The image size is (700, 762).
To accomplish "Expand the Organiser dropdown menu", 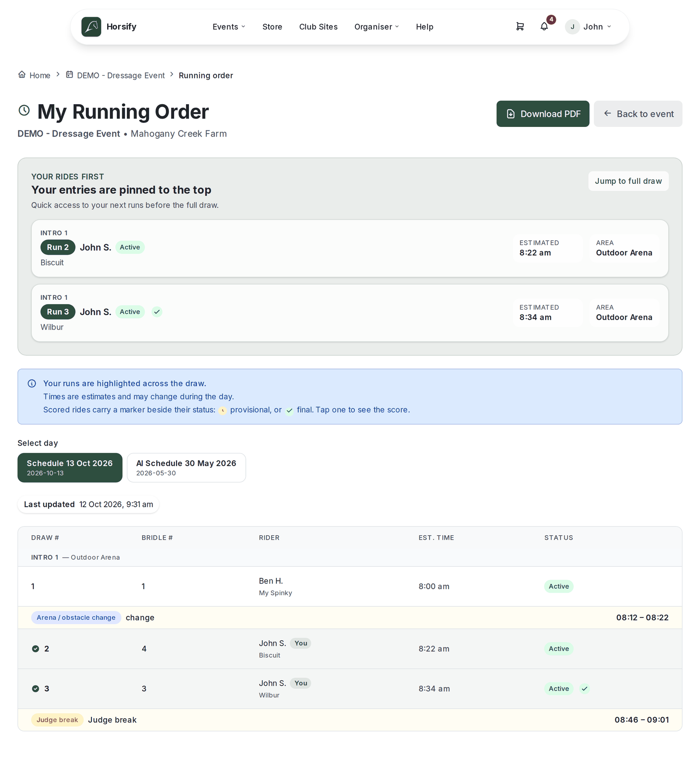I will point(377,27).
